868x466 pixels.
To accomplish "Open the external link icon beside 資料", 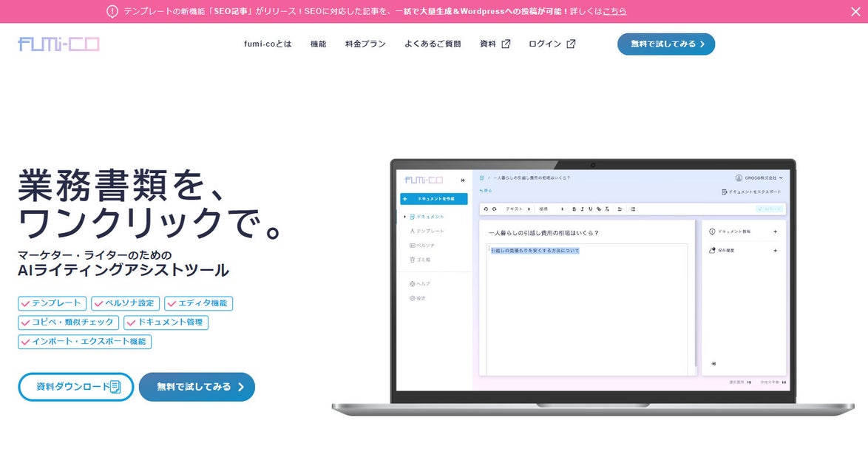I will point(506,44).
